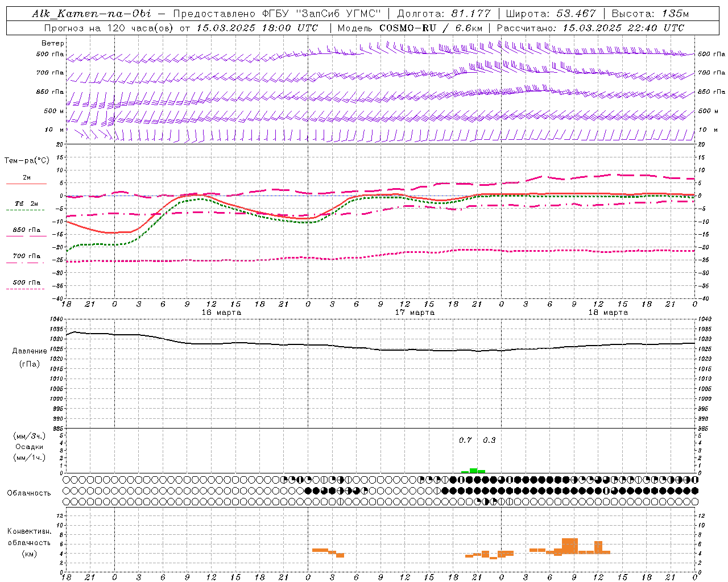Click the 'Облачность' cloud cover label
Screen dimensions: 728x582
point(29,493)
